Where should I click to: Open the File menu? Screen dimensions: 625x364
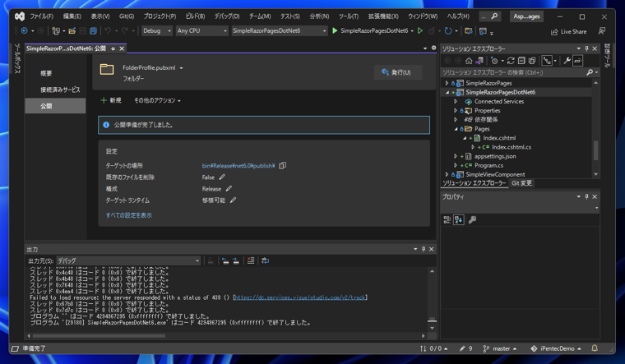coord(41,16)
